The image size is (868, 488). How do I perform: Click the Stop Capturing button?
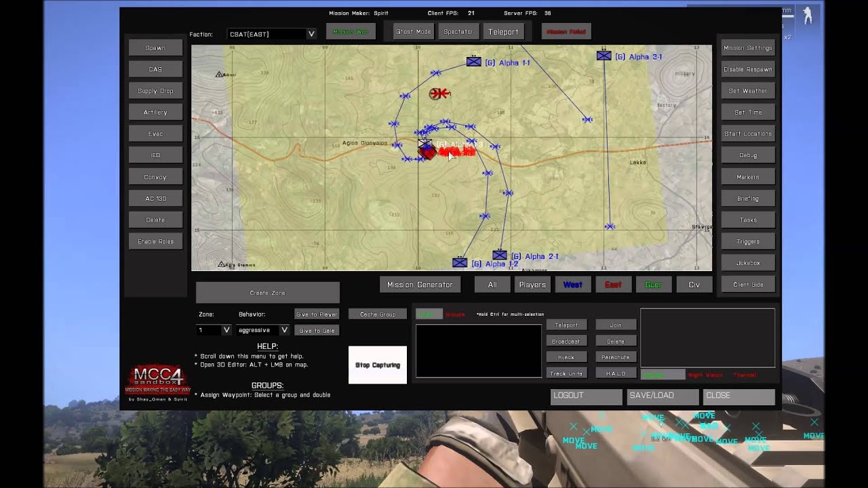(378, 365)
